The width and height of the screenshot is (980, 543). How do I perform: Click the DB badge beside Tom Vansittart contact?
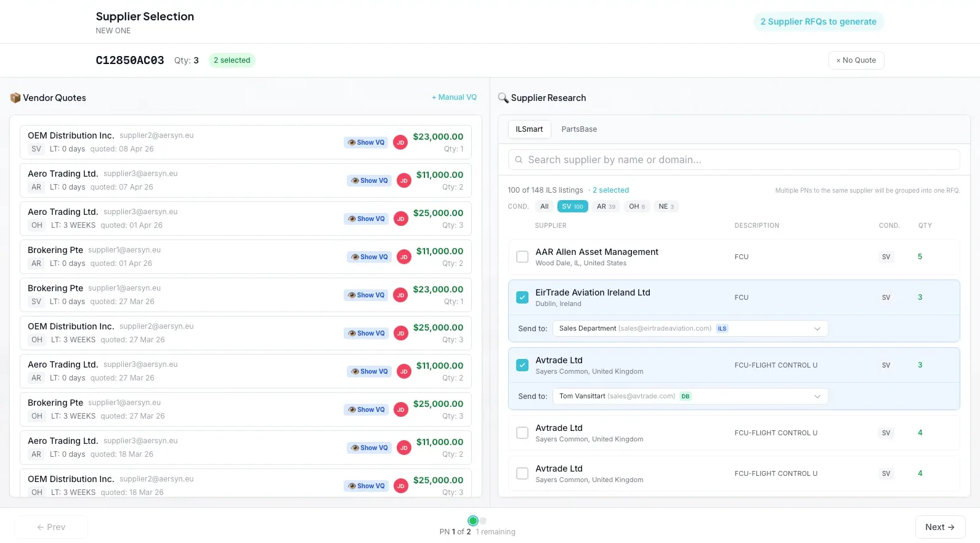(x=686, y=396)
